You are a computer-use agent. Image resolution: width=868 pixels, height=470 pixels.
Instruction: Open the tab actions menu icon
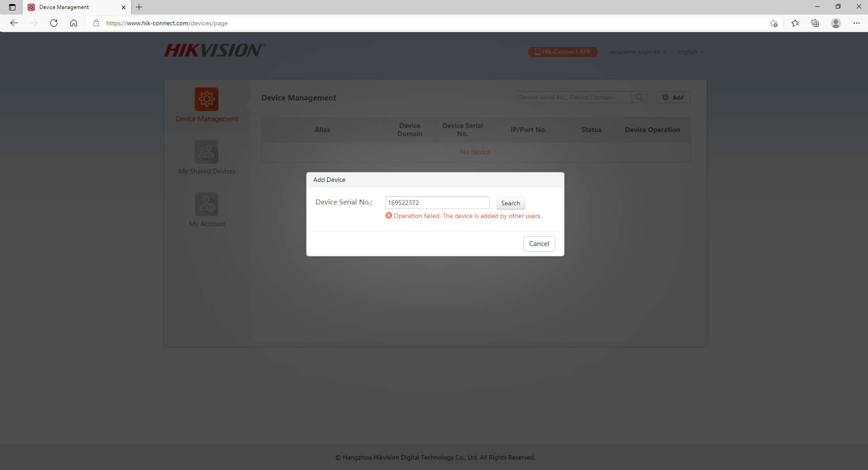[12, 7]
